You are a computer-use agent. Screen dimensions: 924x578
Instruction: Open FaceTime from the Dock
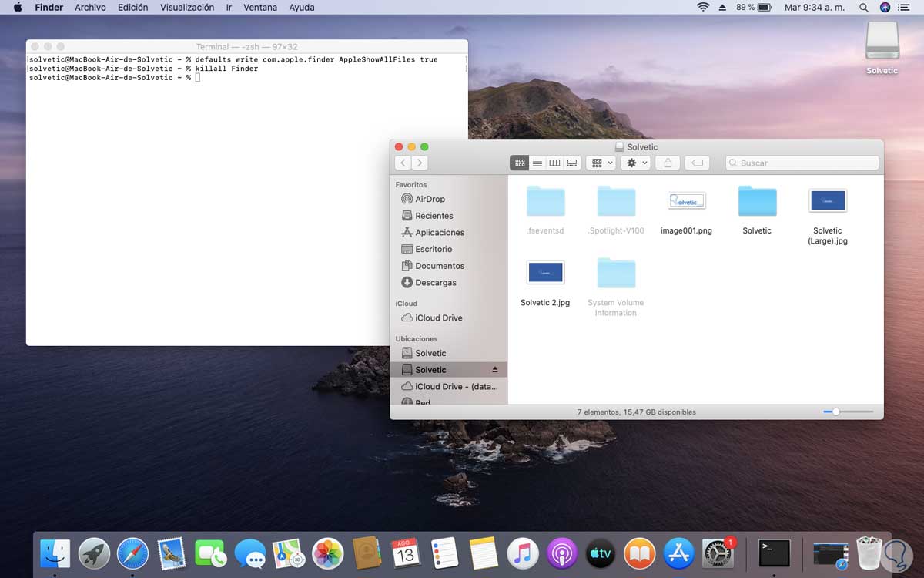click(211, 553)
